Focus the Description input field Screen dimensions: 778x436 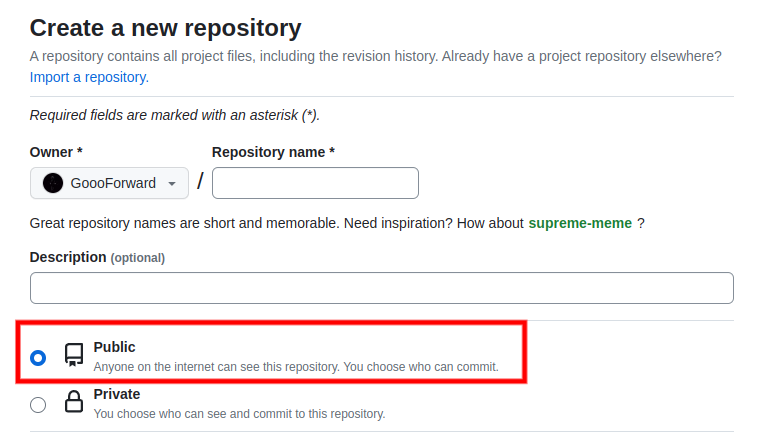(382, 288)
